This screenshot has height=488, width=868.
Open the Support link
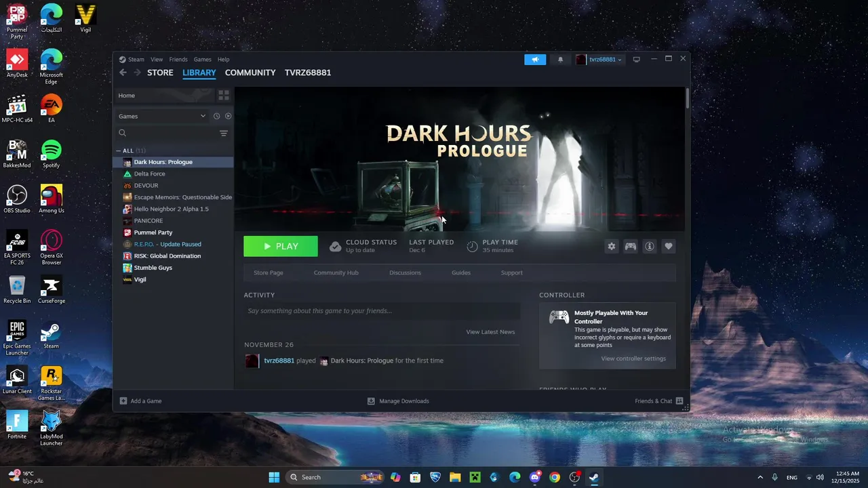pyautogui.click(x=511, y=272)
